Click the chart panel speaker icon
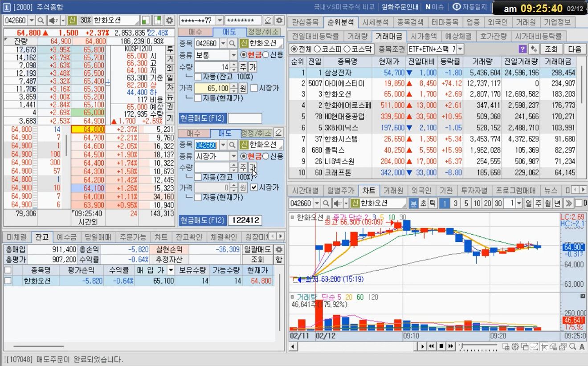Image resolution: width=588 pixels, height=366 pixels. [x=339, y=203]
